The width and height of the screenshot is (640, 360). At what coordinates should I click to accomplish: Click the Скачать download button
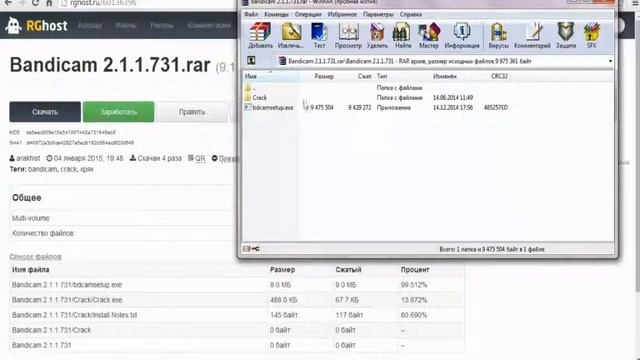[45, 112]
